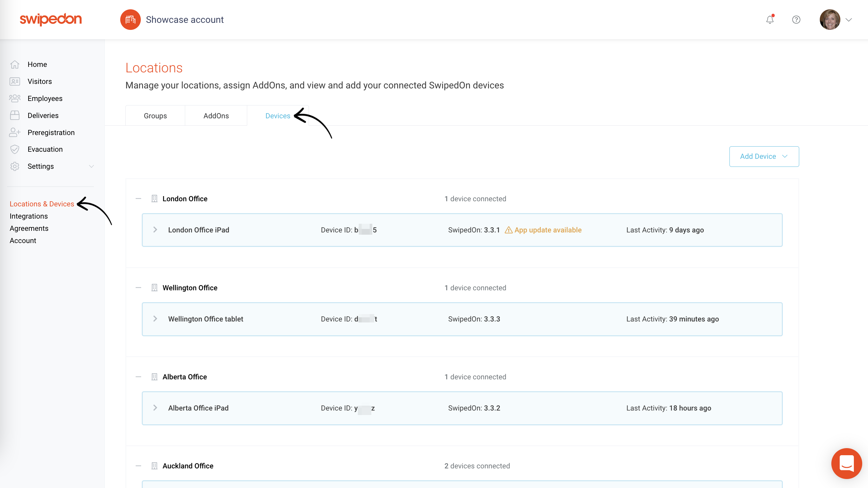Click 2 devices connected text

[x=477, y=466]
